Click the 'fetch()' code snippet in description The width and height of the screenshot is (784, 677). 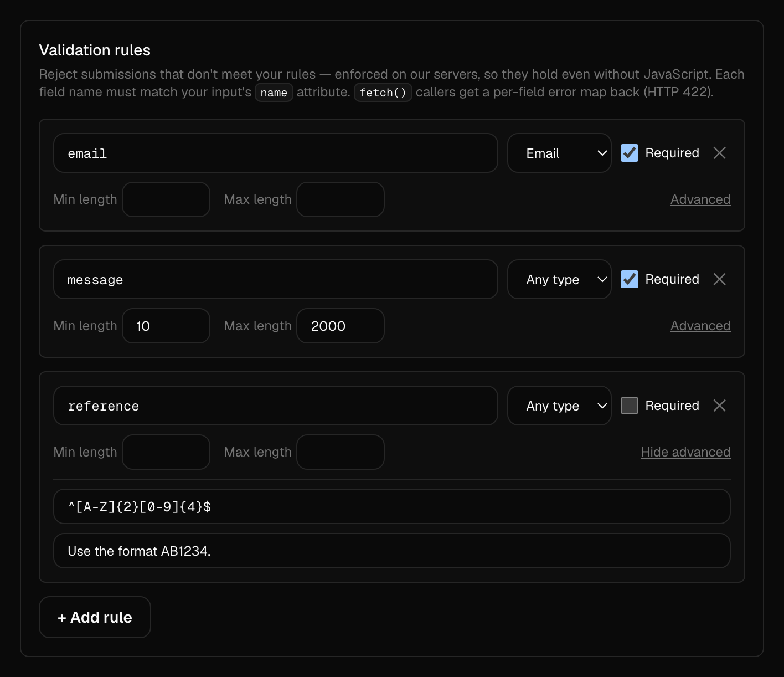383,93
